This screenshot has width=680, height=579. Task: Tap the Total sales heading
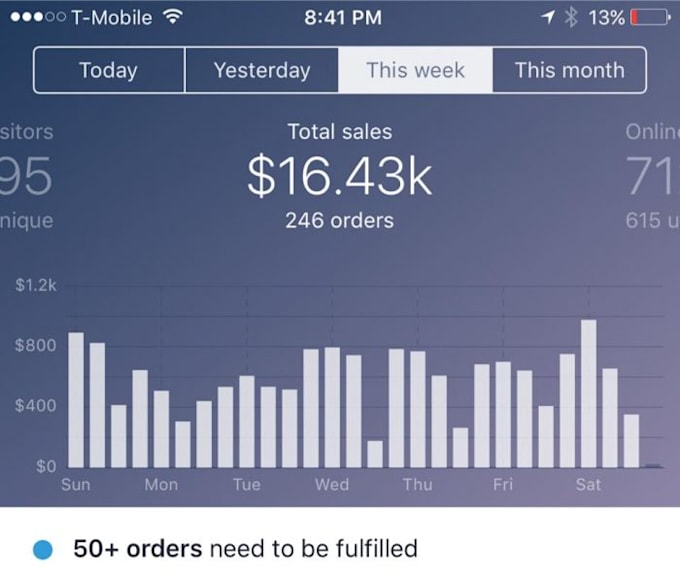point(340,131)
